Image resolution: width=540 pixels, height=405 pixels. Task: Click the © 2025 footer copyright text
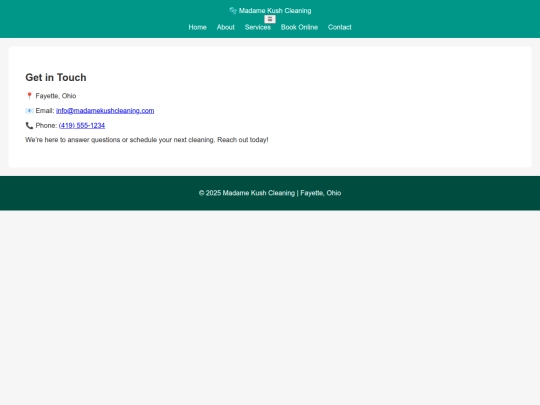click(x=270, y=193)
